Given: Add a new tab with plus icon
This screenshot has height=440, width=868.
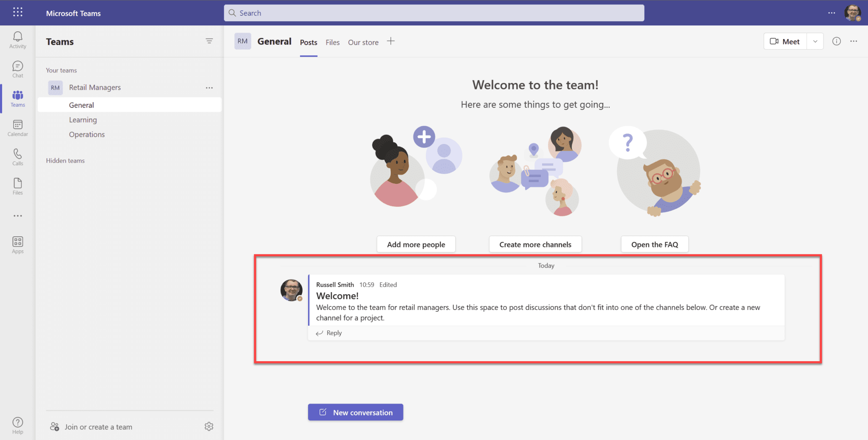Looking at the screenshot, I should [391, 41].
